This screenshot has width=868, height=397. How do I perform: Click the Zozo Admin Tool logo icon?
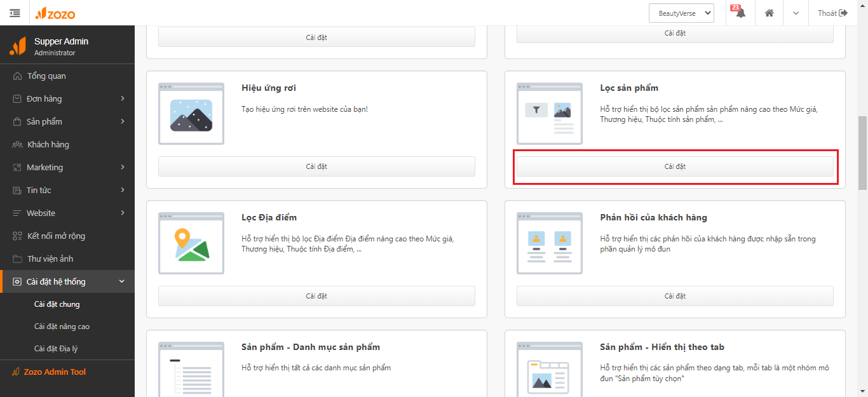tap(16, 372)
